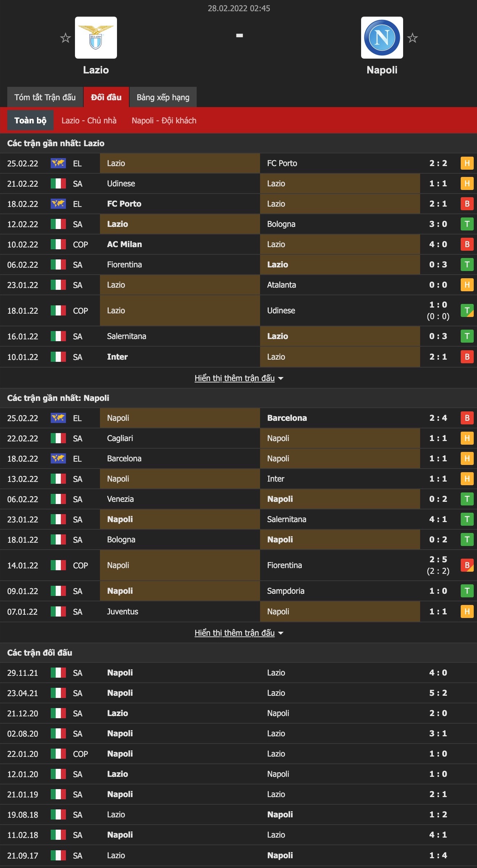Open the 21.09.17 Lazio vs Napoli 1:4 match
Screen dimensions: 477x868
238,855
